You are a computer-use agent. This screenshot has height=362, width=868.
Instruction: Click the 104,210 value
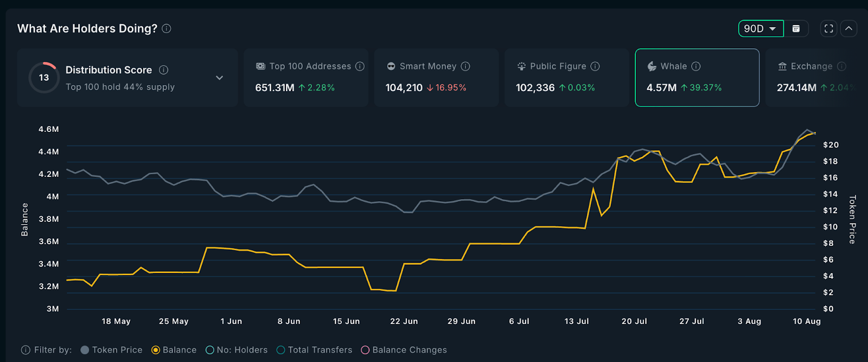point(404,87)
